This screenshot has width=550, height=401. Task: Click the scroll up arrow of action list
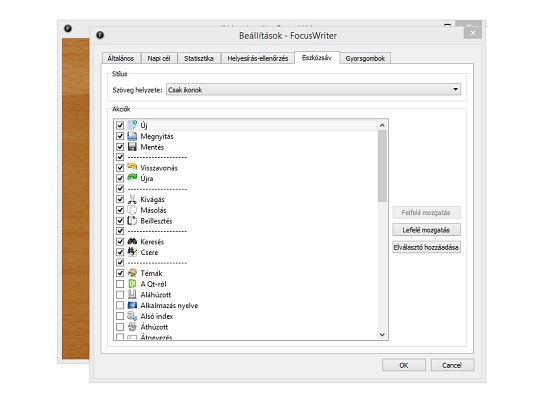click(382, 125)
